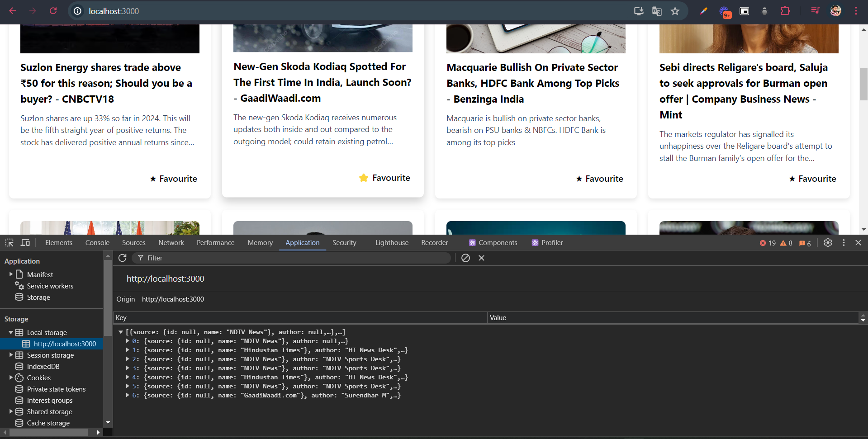
Task: Show the 8 warnings counter
Action: tap(786, 243)
